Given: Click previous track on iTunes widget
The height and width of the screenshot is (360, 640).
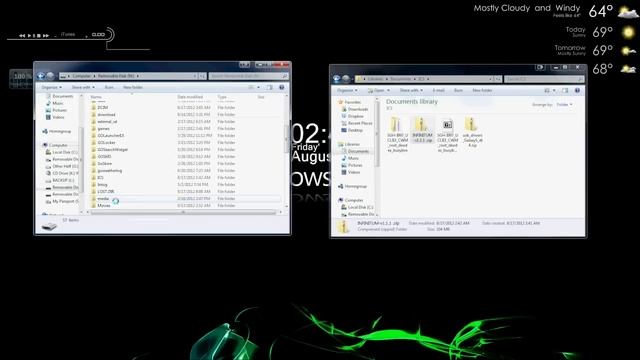Looking at the screenshot, I should tap(22, 36).
